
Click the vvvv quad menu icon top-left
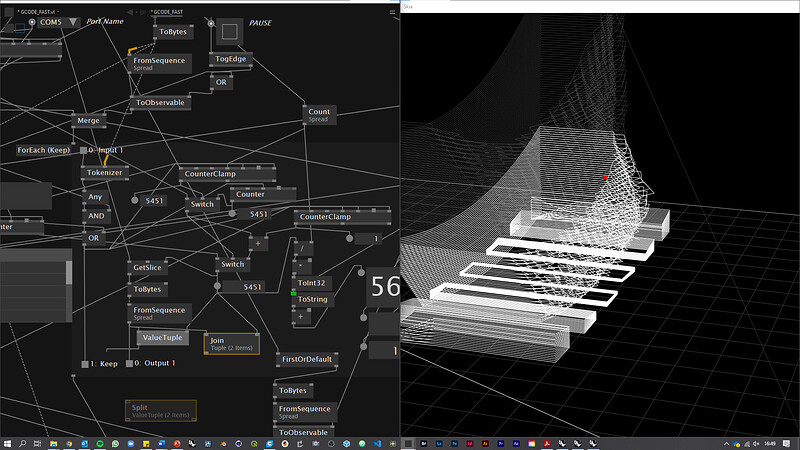pyautogui.click(x=9, y=11)
